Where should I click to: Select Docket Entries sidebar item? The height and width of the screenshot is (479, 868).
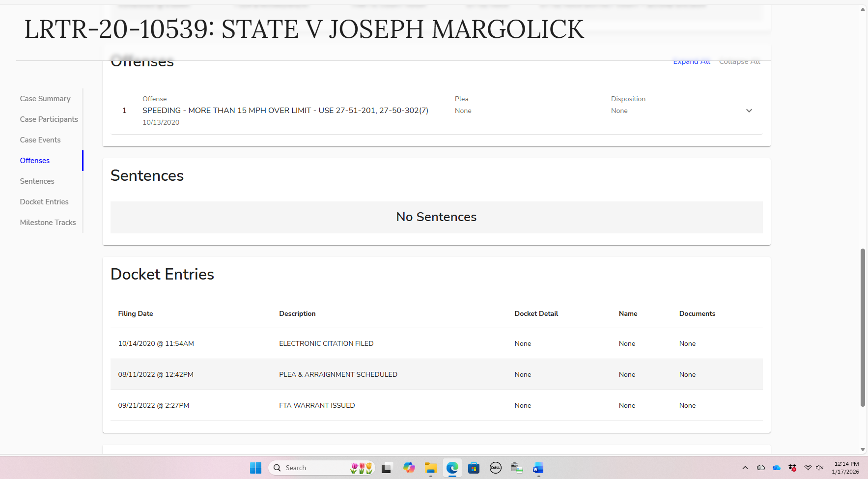coord(44,202)
